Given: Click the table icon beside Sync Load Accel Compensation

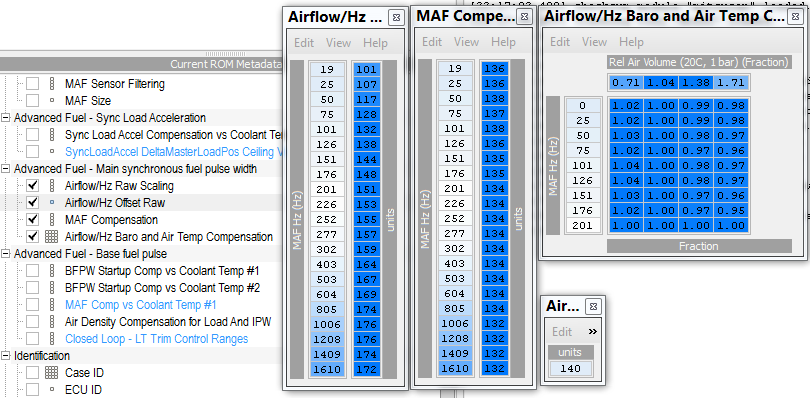Looking at the screenshot, I should (x=51, y=135).
